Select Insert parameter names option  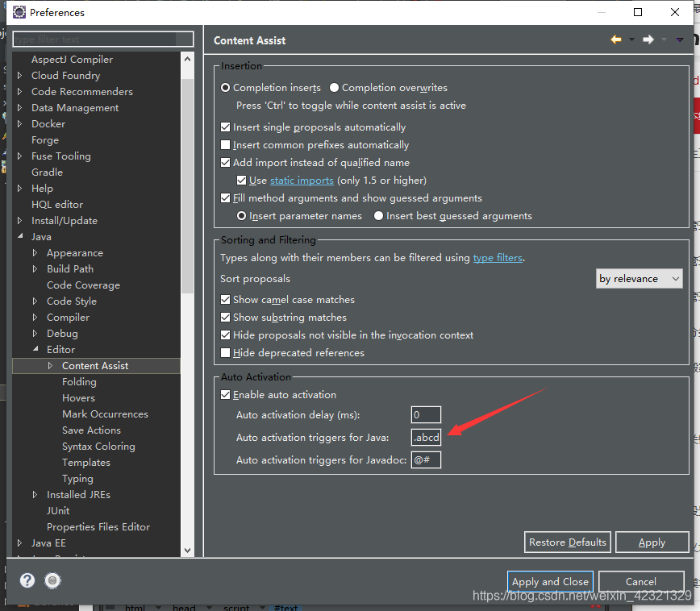(x=241, y=216)
